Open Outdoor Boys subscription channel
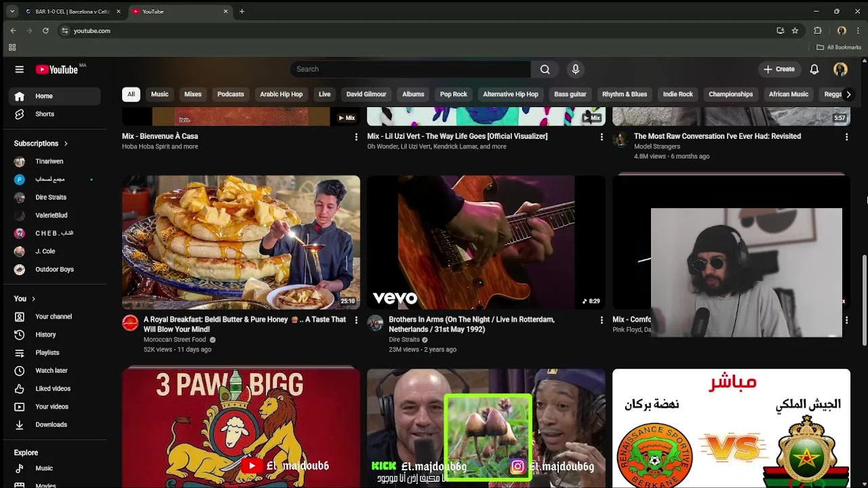This screenshot has width=868, height=488. 54,269
